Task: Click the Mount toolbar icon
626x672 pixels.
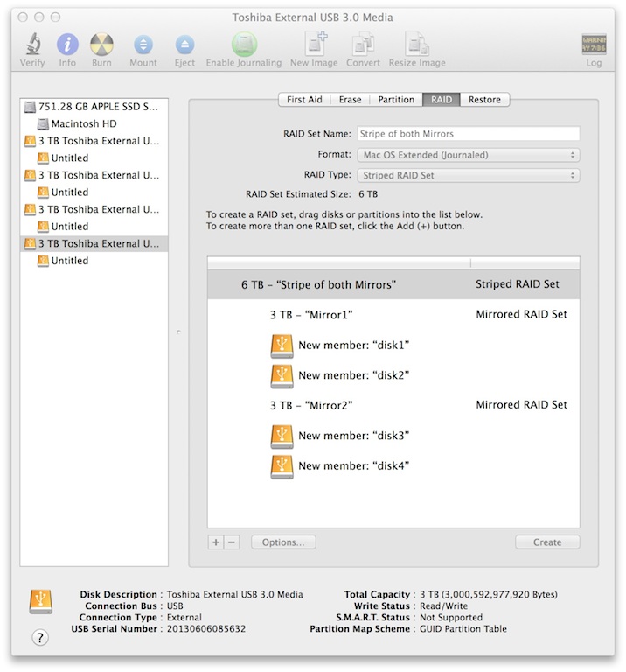Action: coord(143,44)
